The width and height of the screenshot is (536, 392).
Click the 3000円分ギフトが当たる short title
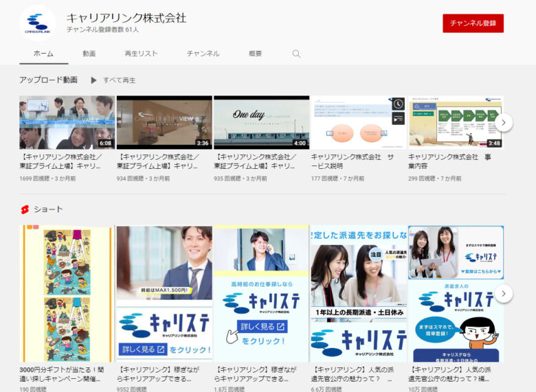coord(62,374)
